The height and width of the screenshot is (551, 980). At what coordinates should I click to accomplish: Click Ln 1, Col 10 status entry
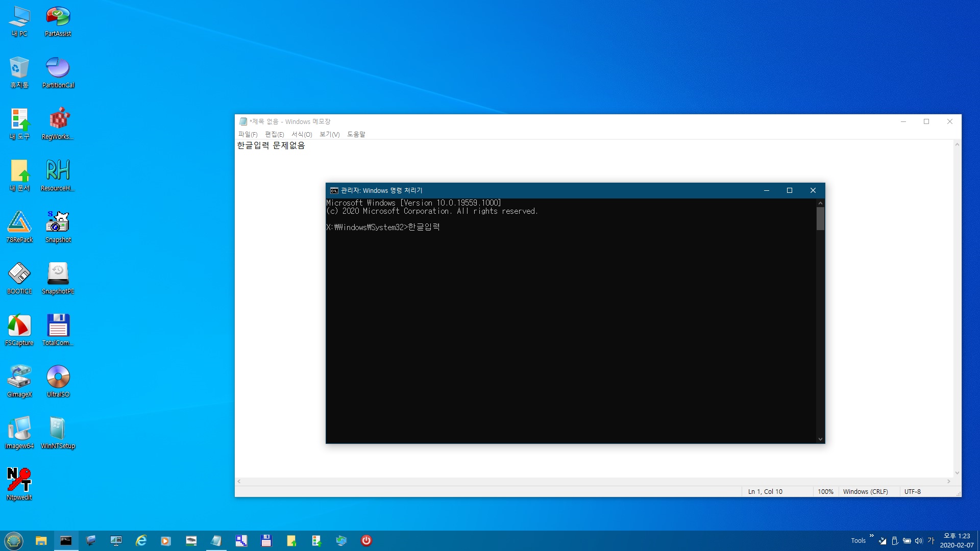pyautogui.click(x=765, y=492)
